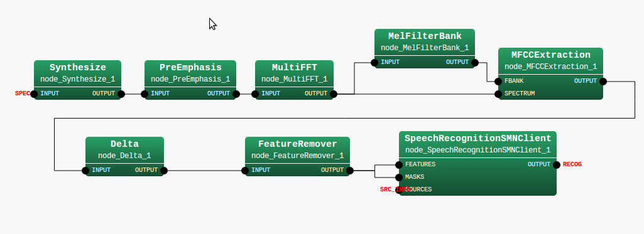
Task: Click the Synthesize node OUTPUT port
Action: (121, 94)
